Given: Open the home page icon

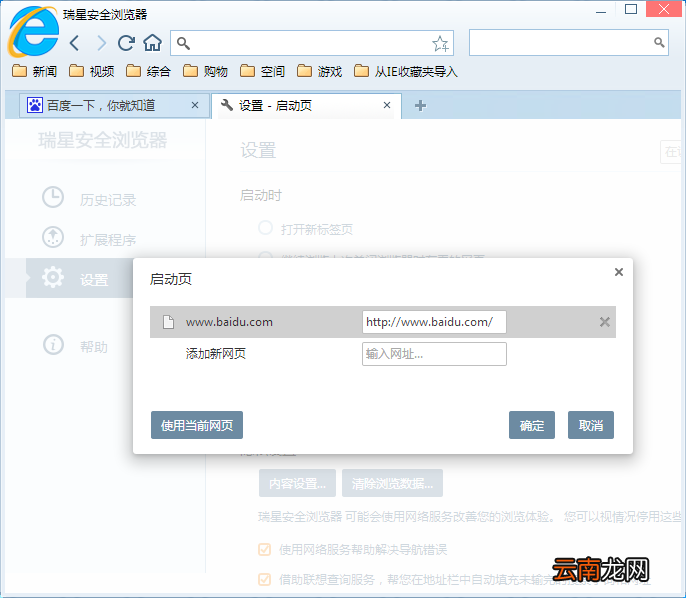Looking at the screenshot, I should coord(153,43).
